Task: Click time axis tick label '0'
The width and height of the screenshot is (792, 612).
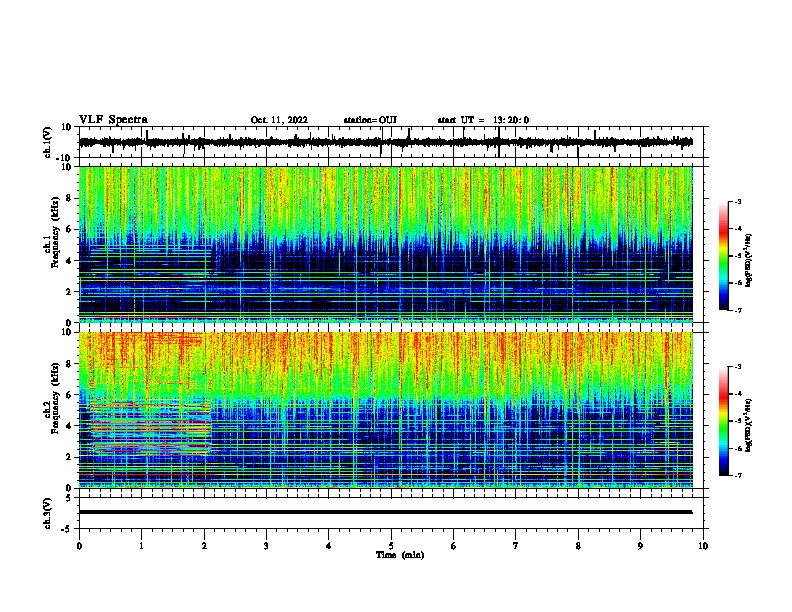Action: tap(79, 546)
